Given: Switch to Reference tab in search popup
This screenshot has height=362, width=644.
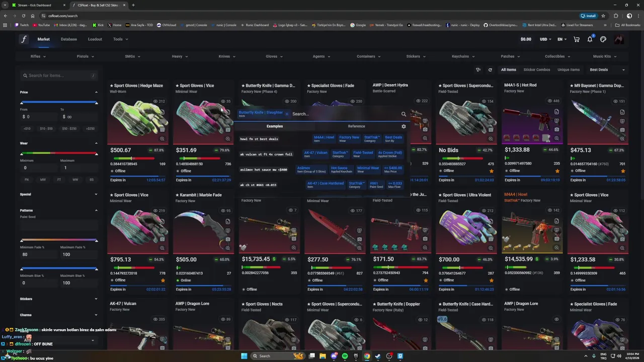Looking at the screenshot, I should tap(356, 126).
